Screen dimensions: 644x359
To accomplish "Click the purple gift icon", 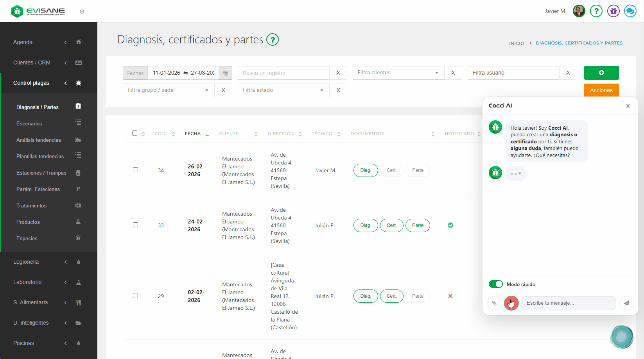I will pyautogui.click(x=613, y=11).
